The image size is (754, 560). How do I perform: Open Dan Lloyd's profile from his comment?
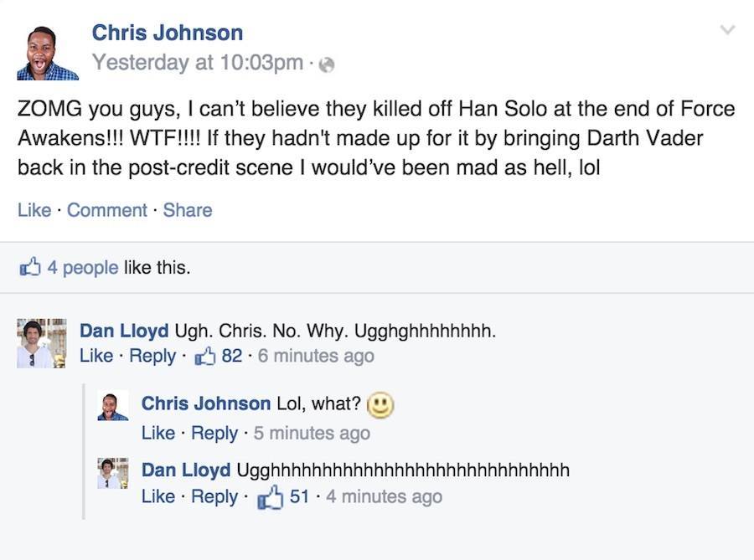click(x=123, y=330)
